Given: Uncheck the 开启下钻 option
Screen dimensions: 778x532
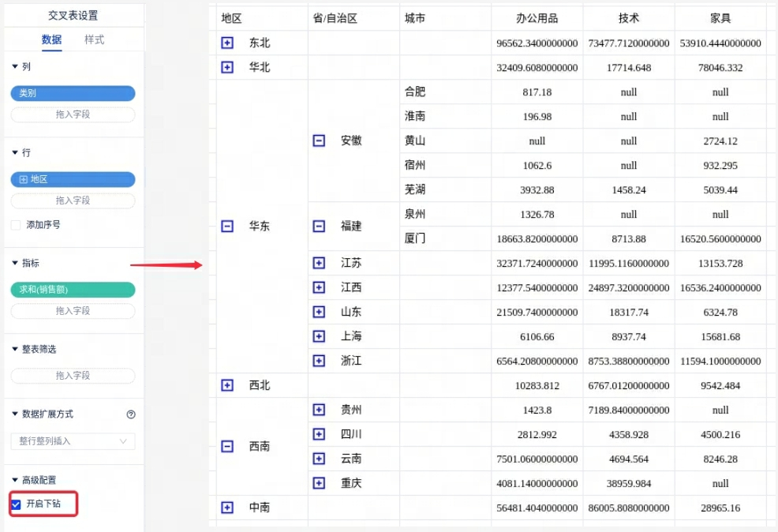Looking at the screenshot, I should pyautogui.click(x=16, y=504).
